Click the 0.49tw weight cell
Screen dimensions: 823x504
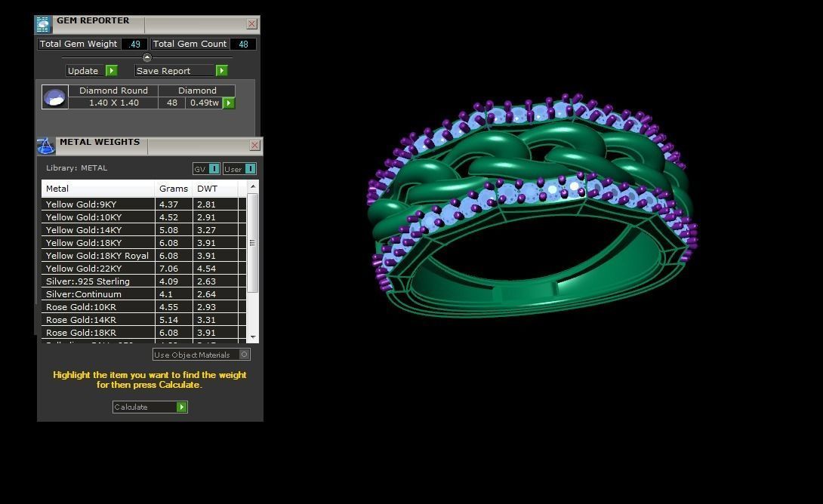[204, 103]
